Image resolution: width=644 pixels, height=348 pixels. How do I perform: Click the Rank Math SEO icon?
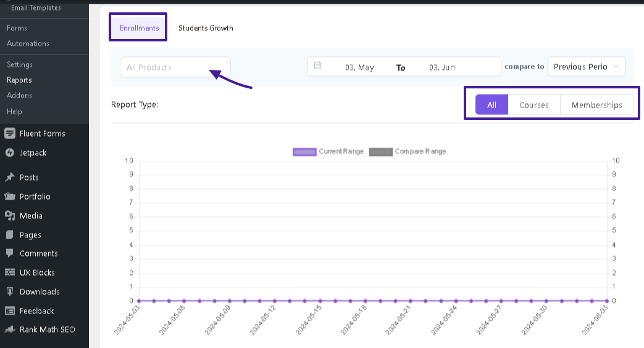coord(10,329)
